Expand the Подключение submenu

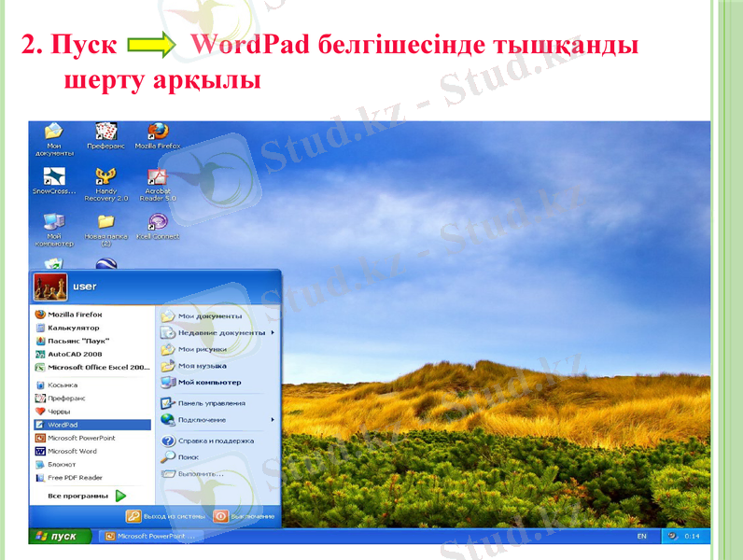(217, 420)
